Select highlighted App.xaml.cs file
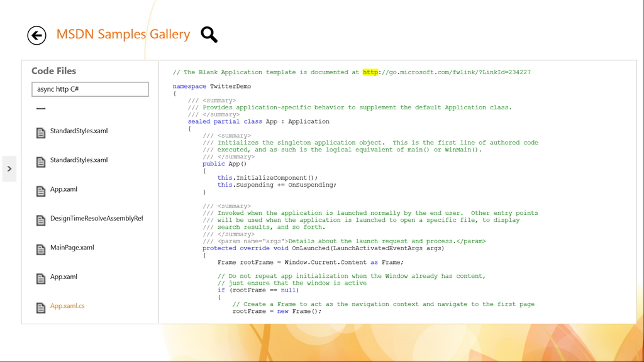The height and width of the screenshot is (362, 644). [x=67, y=306]
